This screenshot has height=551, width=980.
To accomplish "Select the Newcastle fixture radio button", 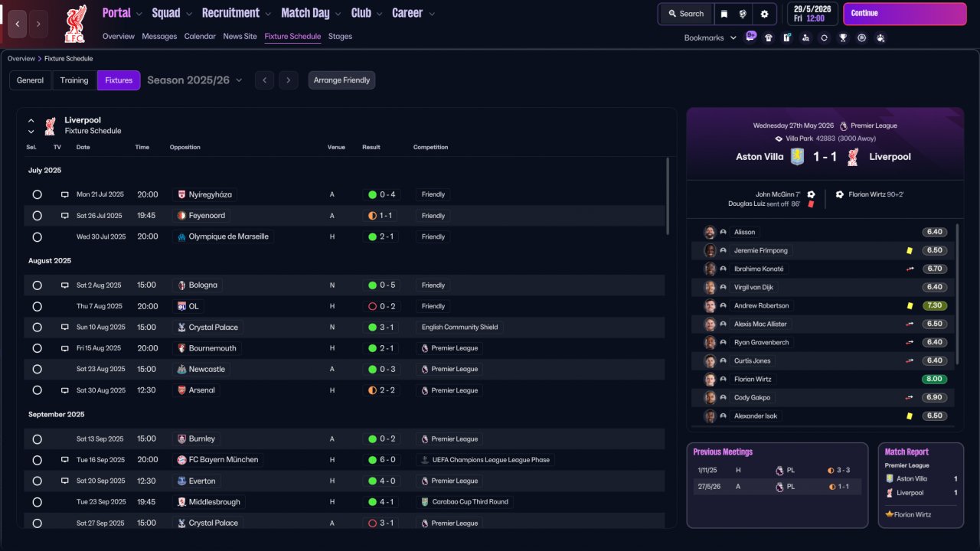I will tap(37, 369).
